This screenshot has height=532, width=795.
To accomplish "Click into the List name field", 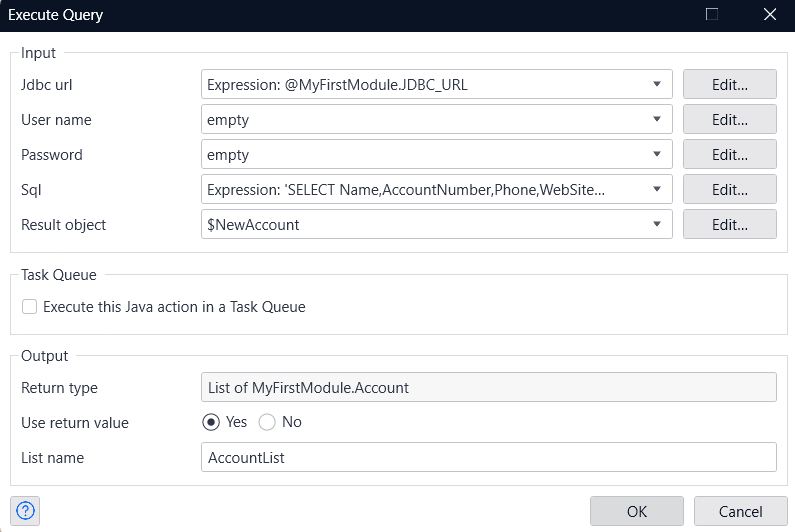I will pyautogui.click(x=488, y=457).
